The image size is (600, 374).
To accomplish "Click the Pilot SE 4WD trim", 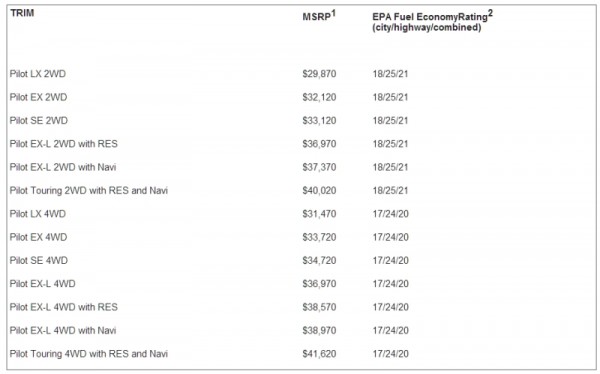I will (x=39, y=260).
